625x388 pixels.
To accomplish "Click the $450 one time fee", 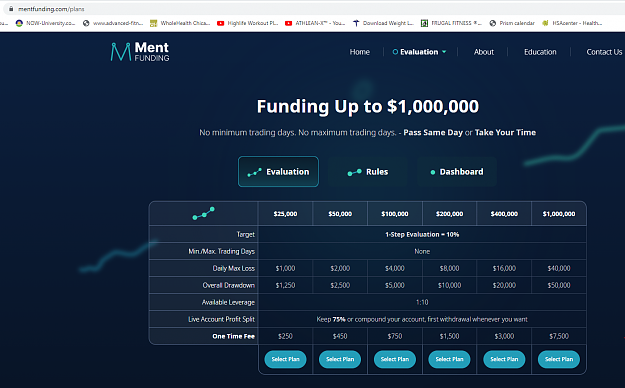I will tap(340, 336).
